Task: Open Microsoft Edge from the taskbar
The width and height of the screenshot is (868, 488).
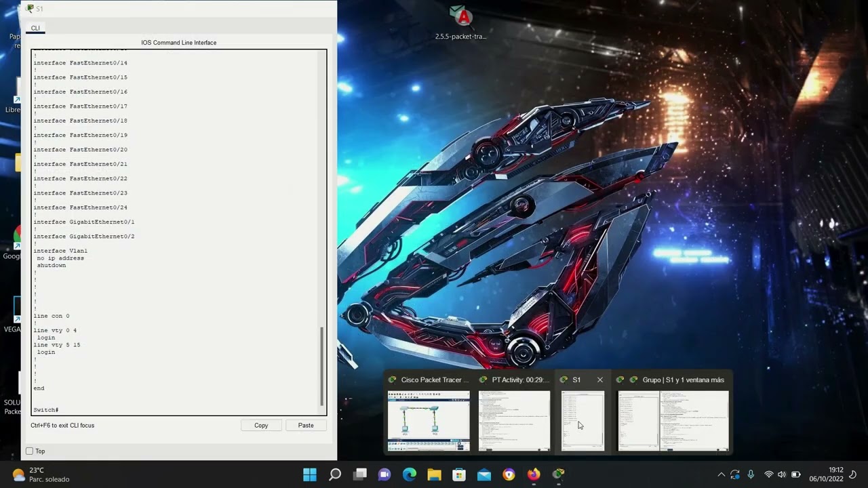Action: tap(410, 474)
